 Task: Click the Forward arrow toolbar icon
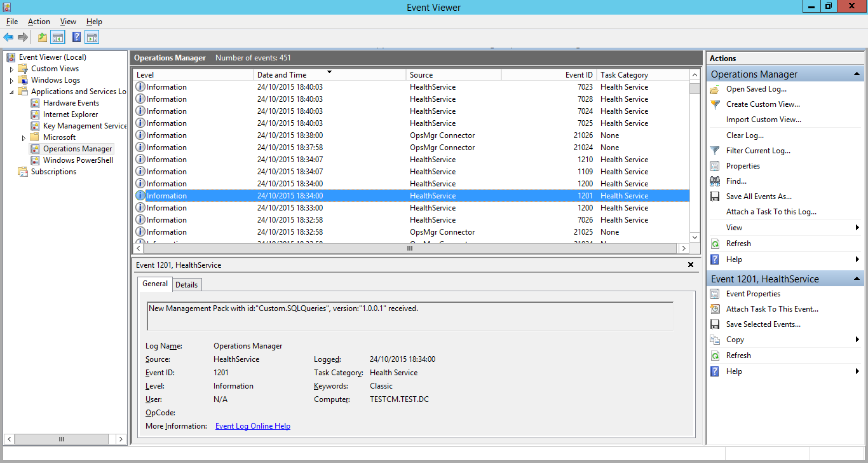pos(23,38)
